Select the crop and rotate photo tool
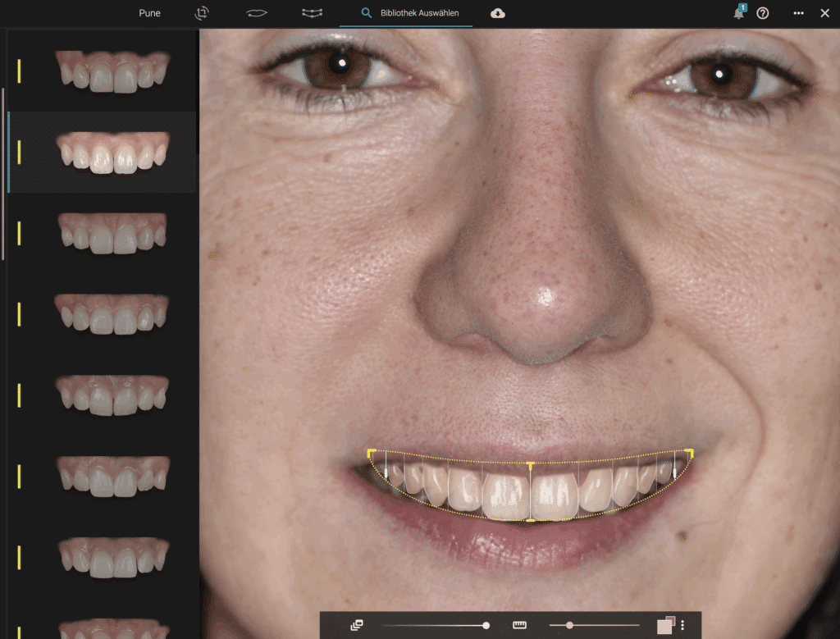The image size is (840, 639). click(x=202, y=13)
